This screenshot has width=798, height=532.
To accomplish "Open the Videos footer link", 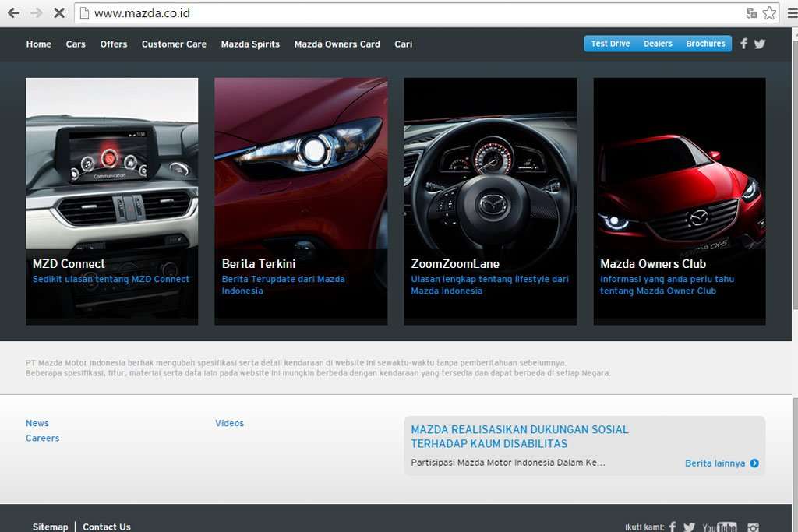I will tap(230, 423).
